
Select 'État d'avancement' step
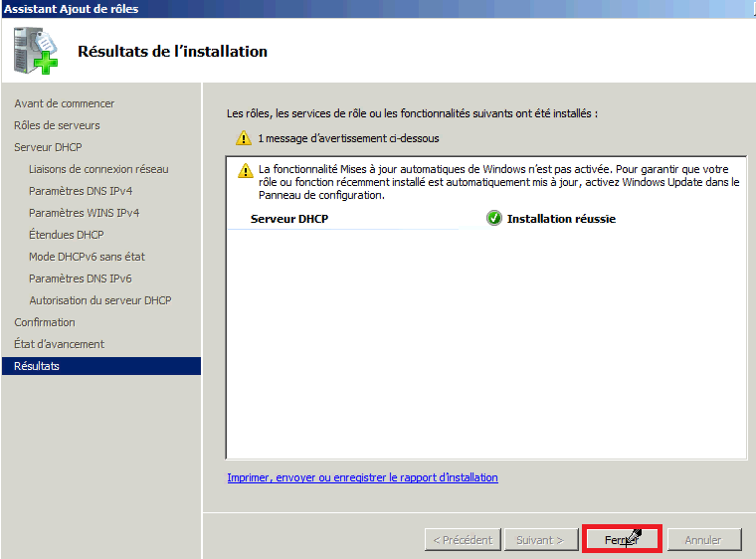pyautogui.click(x=59, y=344)
